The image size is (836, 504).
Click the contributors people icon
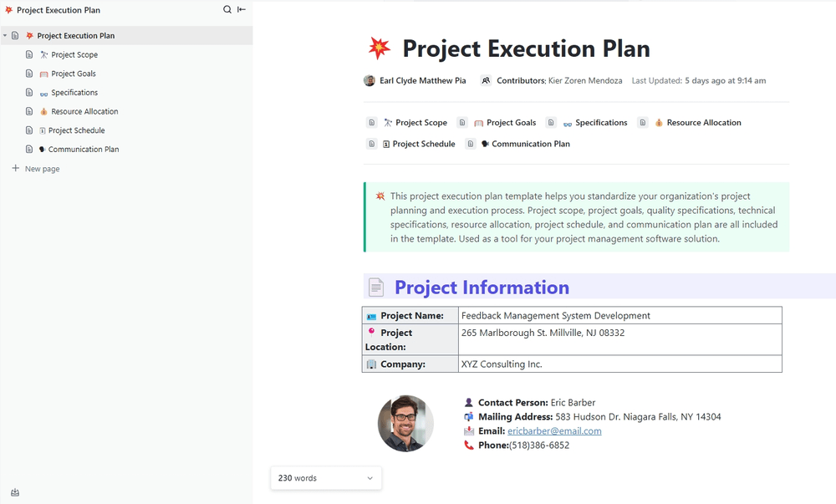point(486,81)
